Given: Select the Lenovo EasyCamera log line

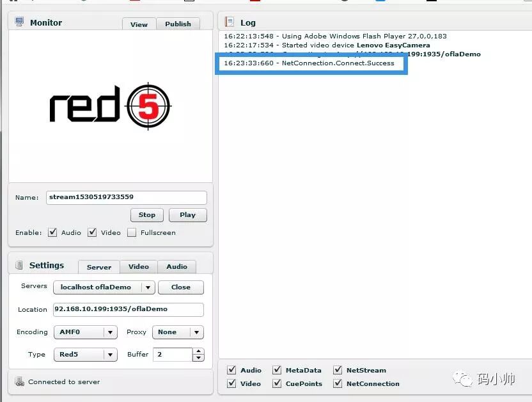Looking at the screenshot, I should [327, 45].
